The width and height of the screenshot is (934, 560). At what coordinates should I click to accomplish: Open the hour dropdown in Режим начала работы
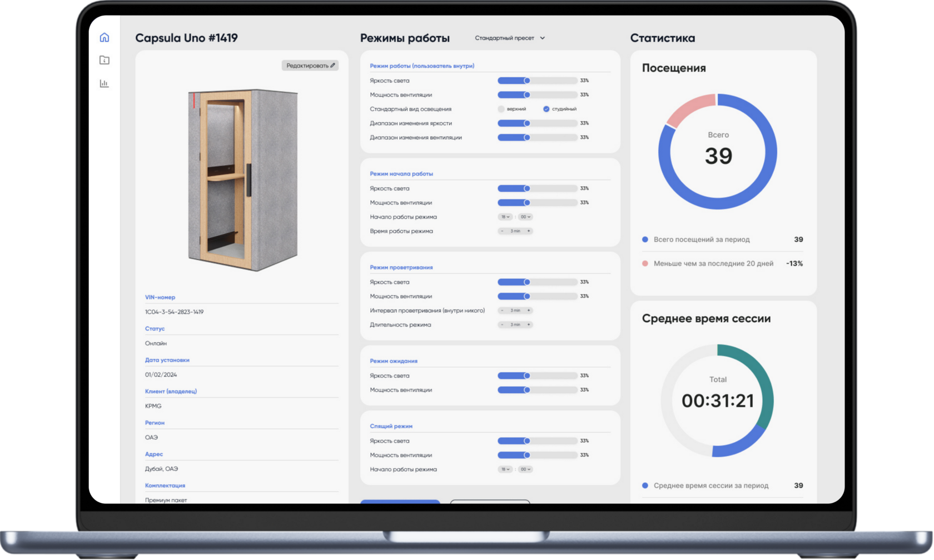pyautogui.click(x=505, y=217)
